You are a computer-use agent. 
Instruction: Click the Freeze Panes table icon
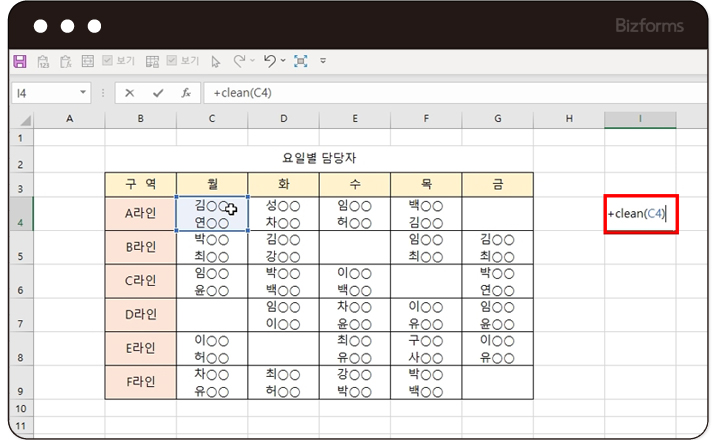coord(152,61)
